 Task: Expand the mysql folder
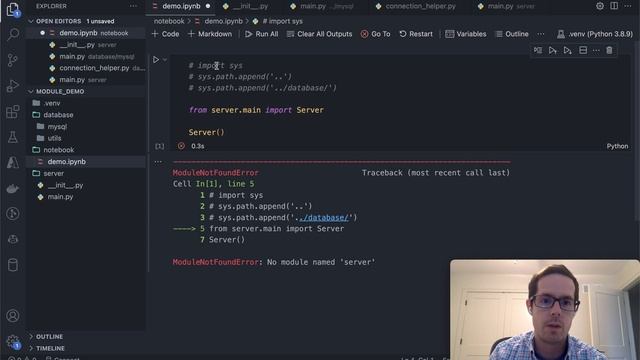click(x=57, y=127)
